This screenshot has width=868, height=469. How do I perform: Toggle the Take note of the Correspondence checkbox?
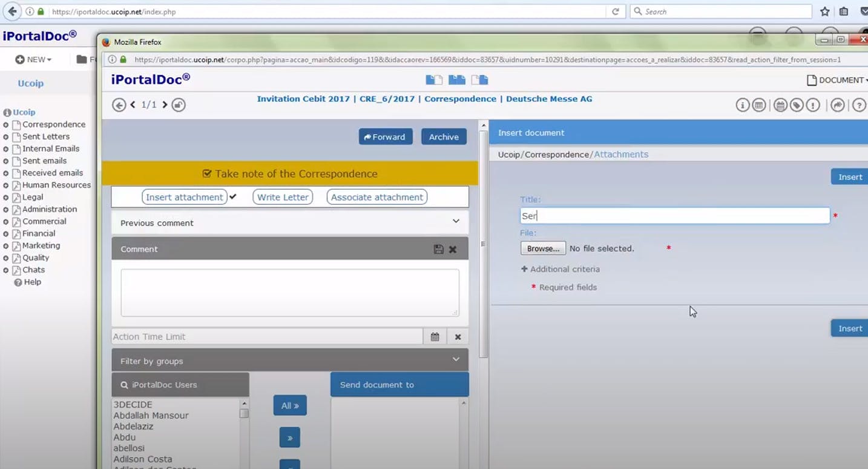pyautogui.click(x=207, y=173)
